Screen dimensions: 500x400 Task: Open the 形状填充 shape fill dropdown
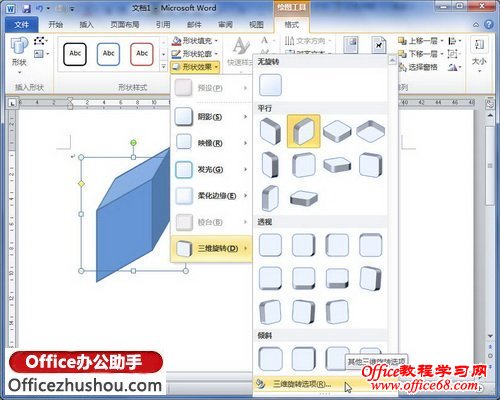pyautogui.click(x=195, y=41)
